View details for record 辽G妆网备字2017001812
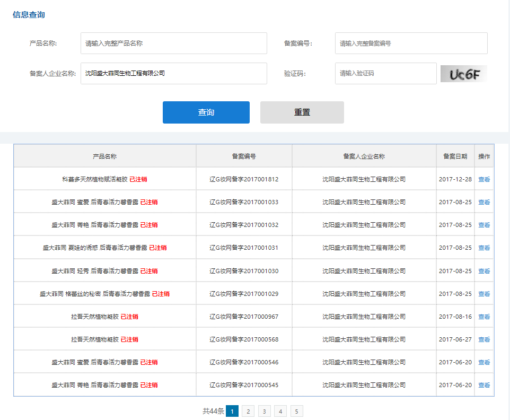 [484, 179]
